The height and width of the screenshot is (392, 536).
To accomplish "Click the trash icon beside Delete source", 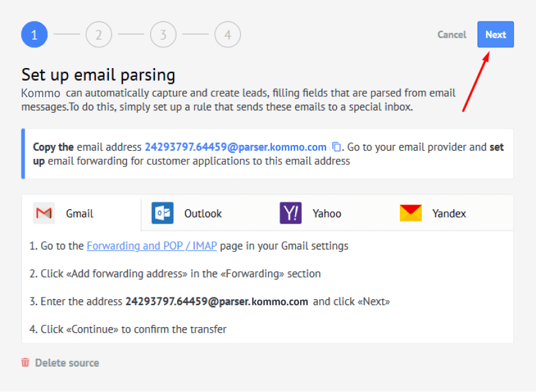I will tap(25, 362).
